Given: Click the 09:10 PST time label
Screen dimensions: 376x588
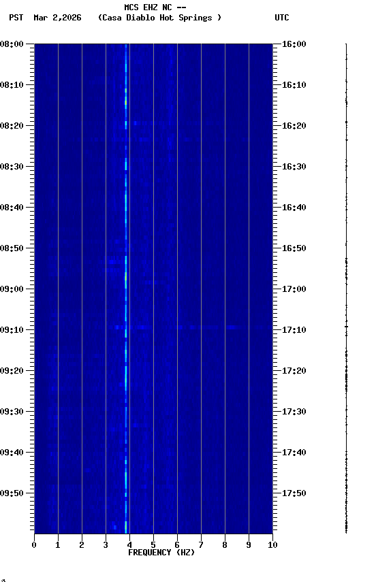Looking at the screenshot, I should coord(12,330).
